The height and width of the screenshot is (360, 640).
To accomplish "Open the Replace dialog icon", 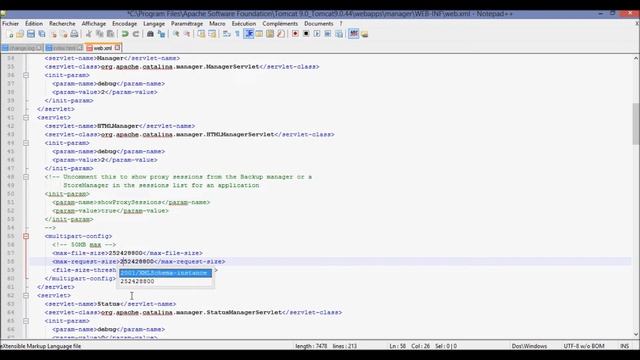I will (161, 34).
